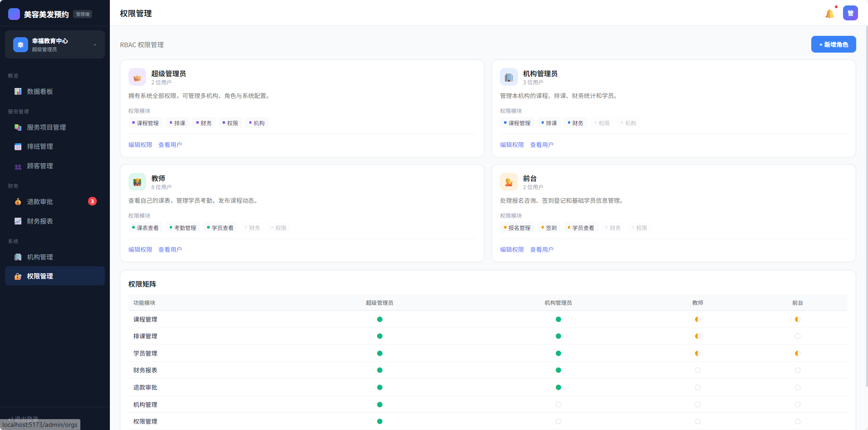The width and height of the screenshot is (868, 430).
Task: Click the notification bell icon
Action: click(829, 14)
